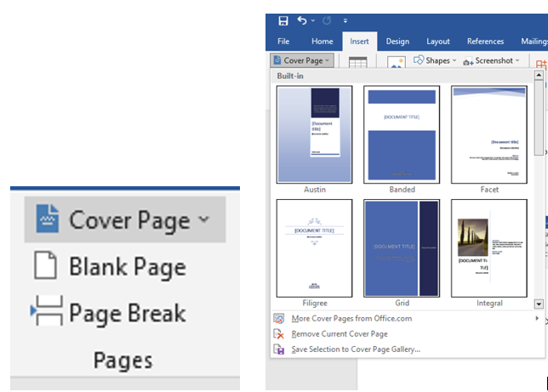Select the Insert ribbon tab
The width and height of the screenshot is (548, 392).
tap(359, 41)
